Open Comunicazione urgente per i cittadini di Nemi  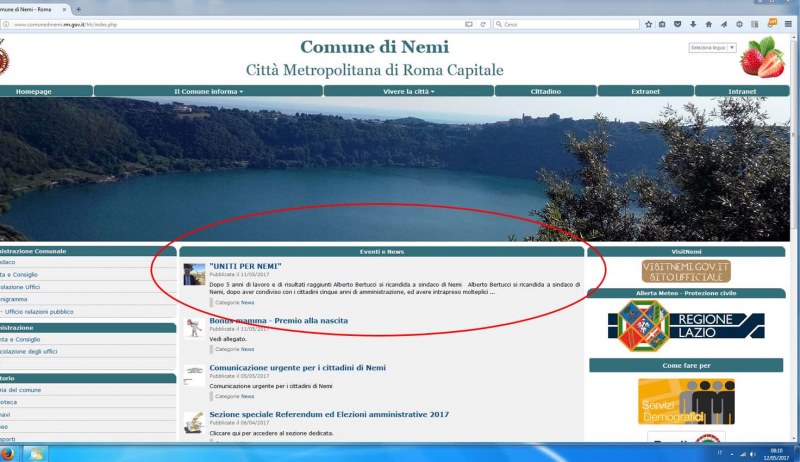(297, 368)
